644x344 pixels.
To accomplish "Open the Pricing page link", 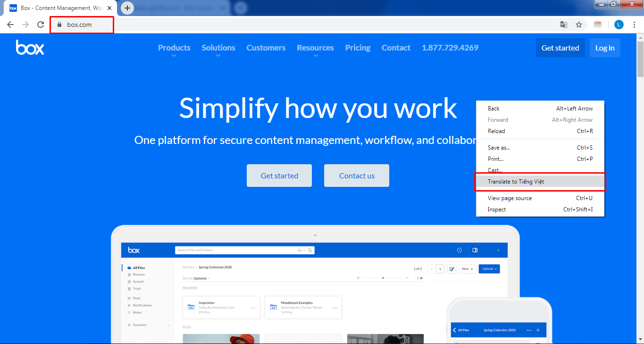I will point(358,48).
